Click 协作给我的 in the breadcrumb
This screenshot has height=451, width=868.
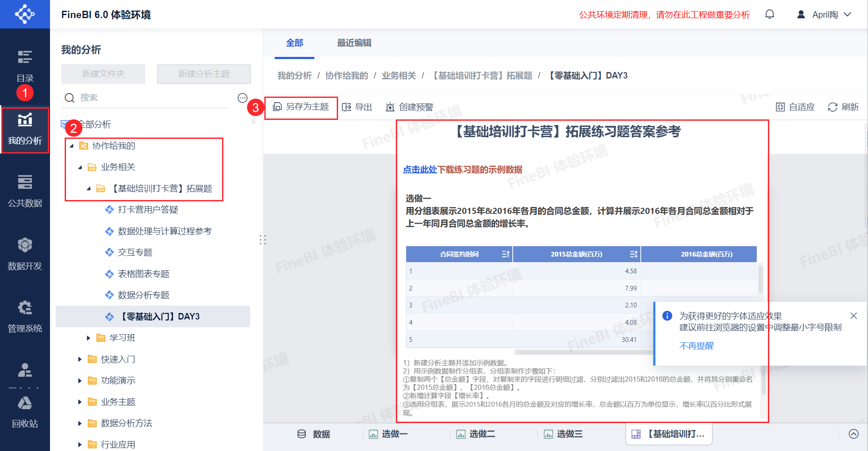pos(347,76)
